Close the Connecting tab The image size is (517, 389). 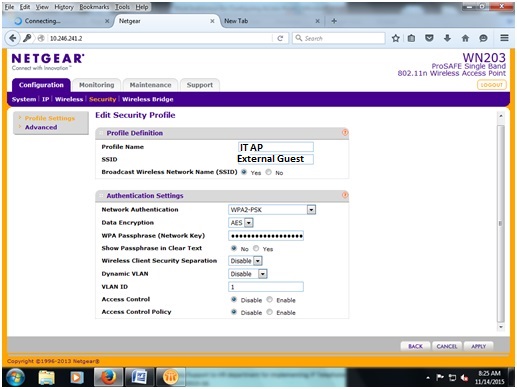[107, 21]
